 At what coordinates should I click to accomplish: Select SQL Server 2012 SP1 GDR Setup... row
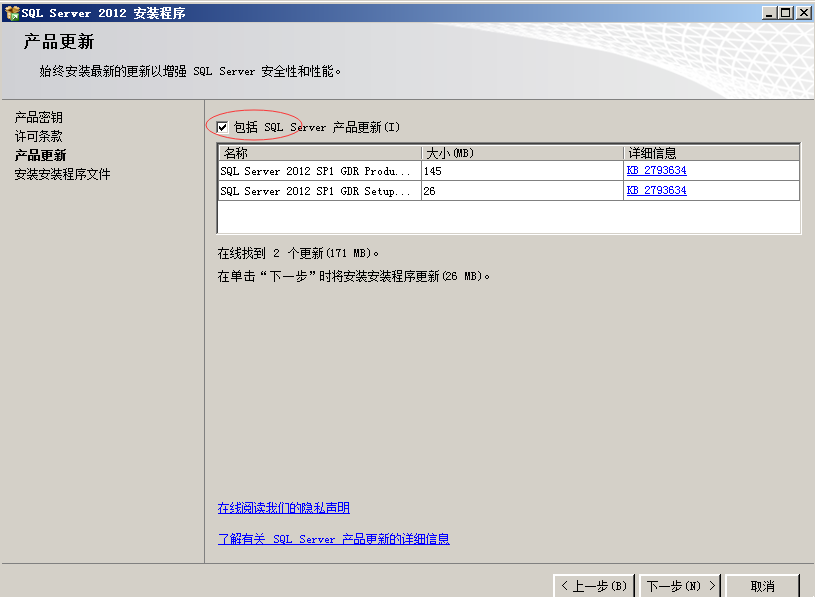509,191
